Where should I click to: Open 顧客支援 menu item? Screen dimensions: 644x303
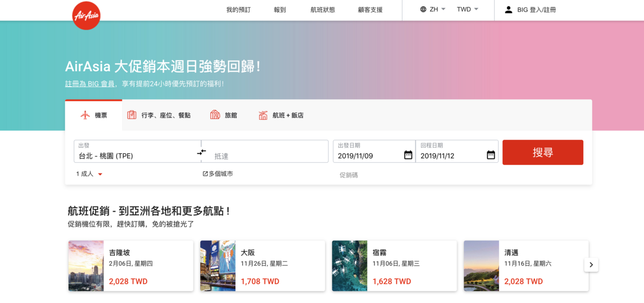370,10
